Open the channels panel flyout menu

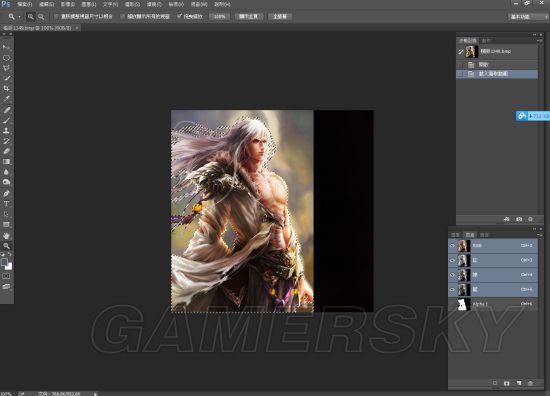539,235
